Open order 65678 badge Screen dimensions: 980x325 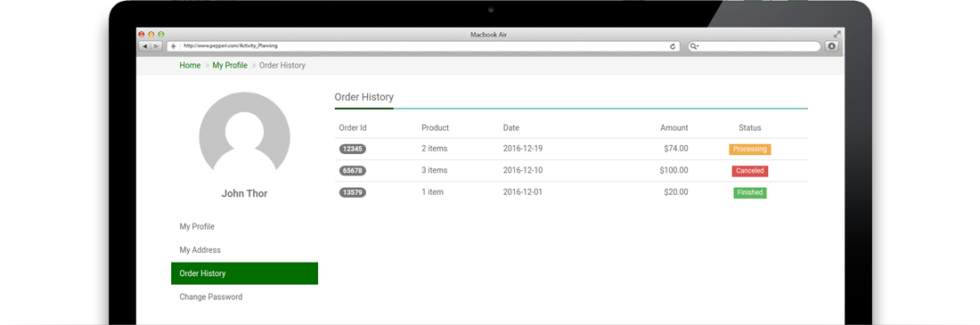pos(353,171)
